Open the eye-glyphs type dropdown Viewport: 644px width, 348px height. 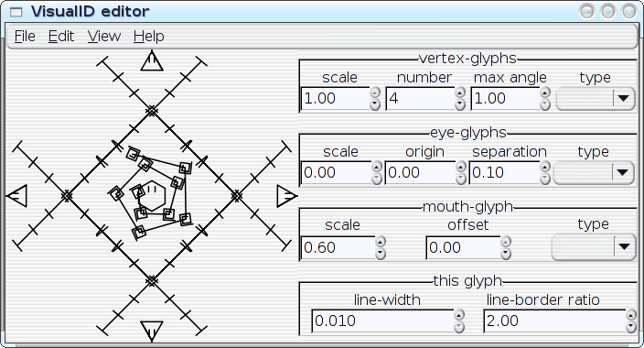point(594,173)
